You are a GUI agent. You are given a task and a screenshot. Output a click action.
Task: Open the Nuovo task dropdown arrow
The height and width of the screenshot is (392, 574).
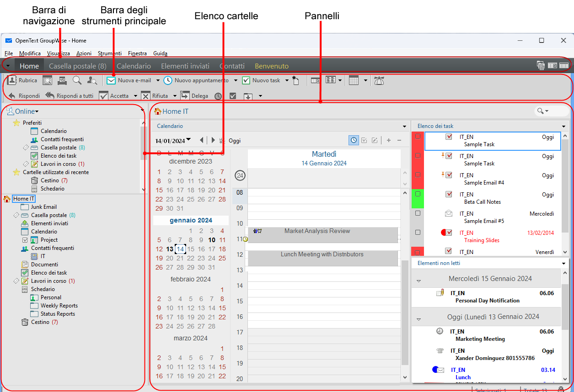tap(287, 81)
